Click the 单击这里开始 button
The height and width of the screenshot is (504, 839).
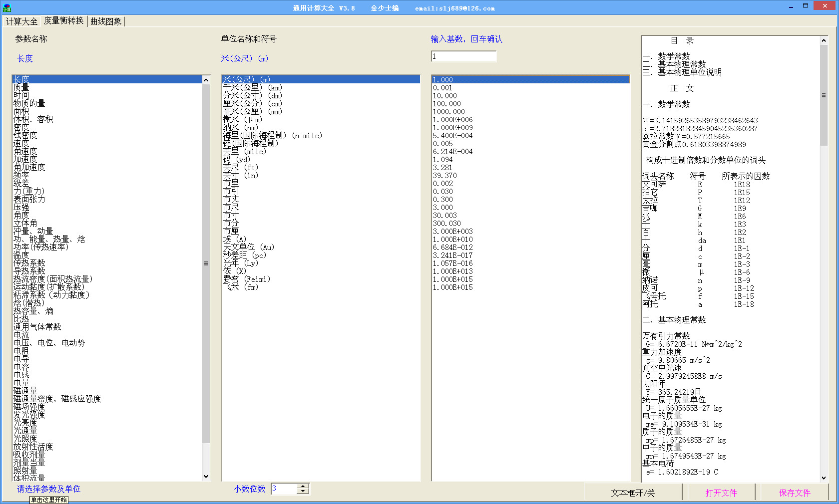click(x=49, y=500)
